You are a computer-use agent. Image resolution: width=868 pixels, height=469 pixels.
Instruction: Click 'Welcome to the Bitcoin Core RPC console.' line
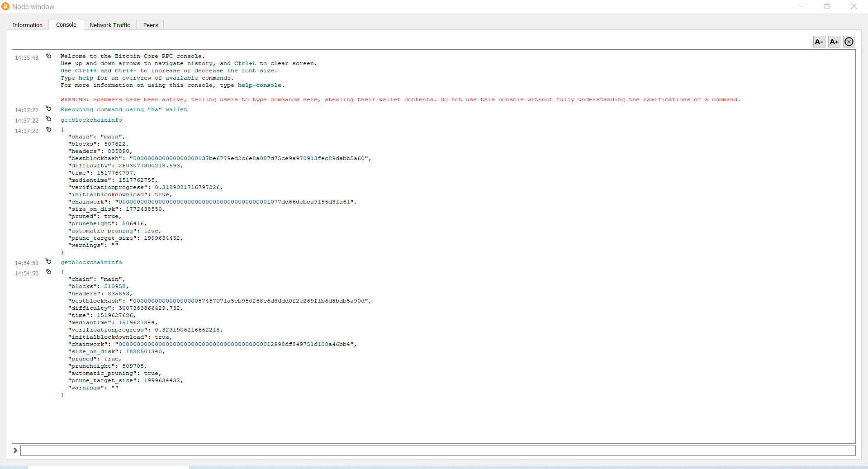coord(133,56)
